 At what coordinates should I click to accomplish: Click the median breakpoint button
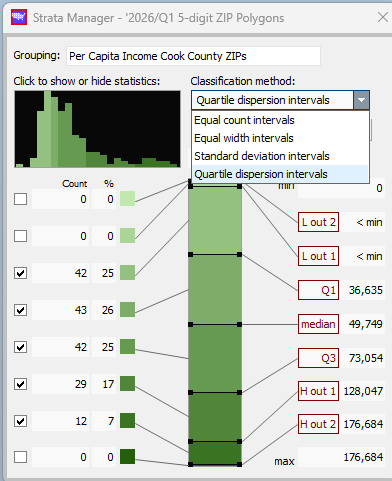point(318,324)
